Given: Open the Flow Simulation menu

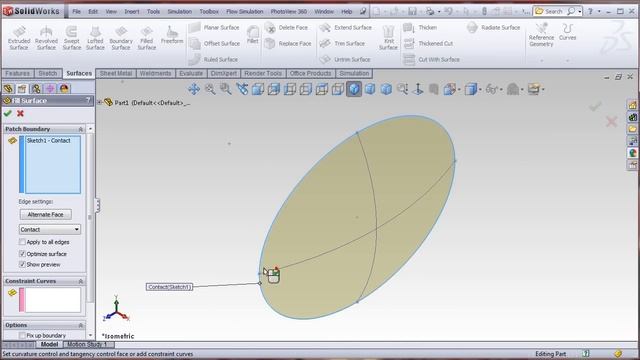Looking at the screenshot, I should tap(244, 11).
